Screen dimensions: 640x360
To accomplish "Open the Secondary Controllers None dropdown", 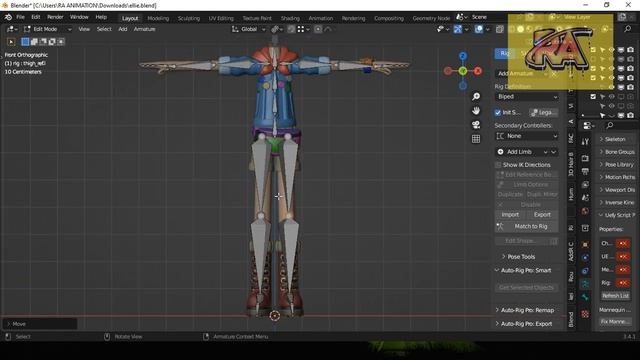I will (527, 136).
